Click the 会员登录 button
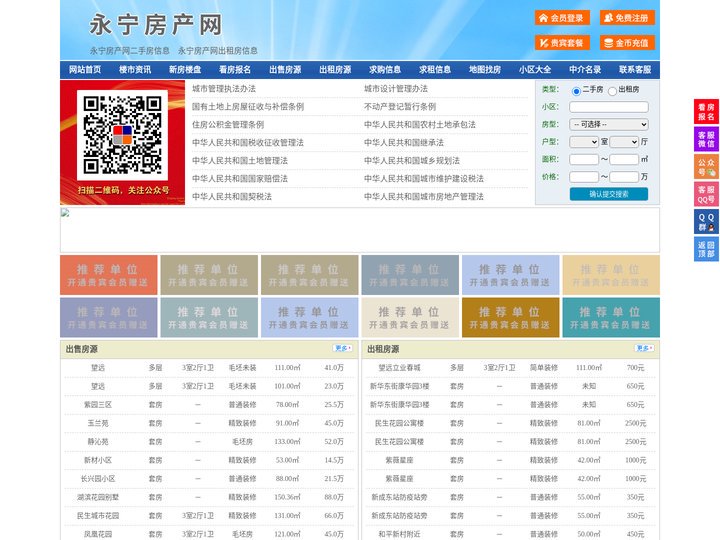This screenshot has width=720, height=540. pos(562,18)
